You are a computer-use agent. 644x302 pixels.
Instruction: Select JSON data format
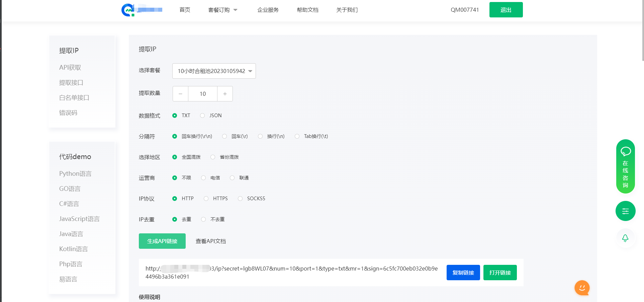[x=211, y=116]
